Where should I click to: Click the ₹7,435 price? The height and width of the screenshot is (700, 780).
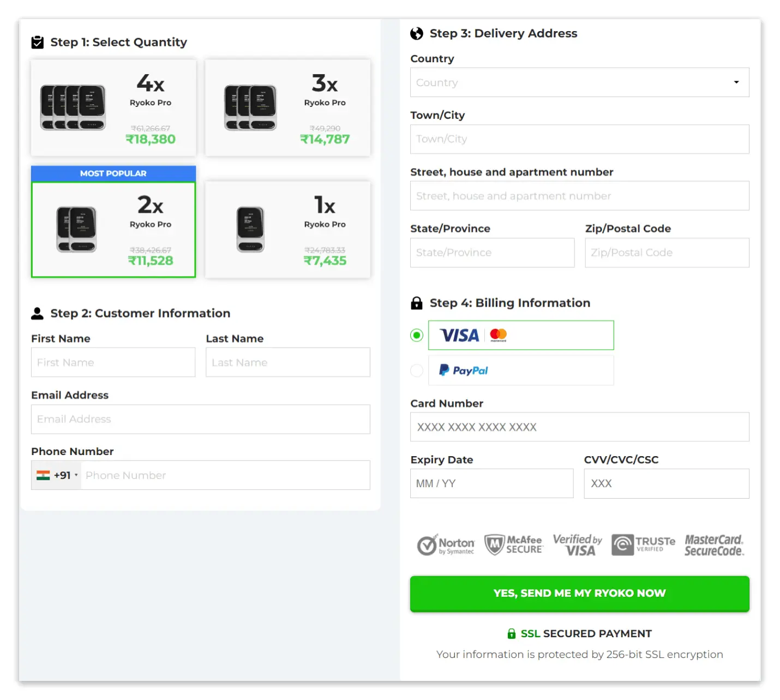pyautogui.click(x=325, y=261)
